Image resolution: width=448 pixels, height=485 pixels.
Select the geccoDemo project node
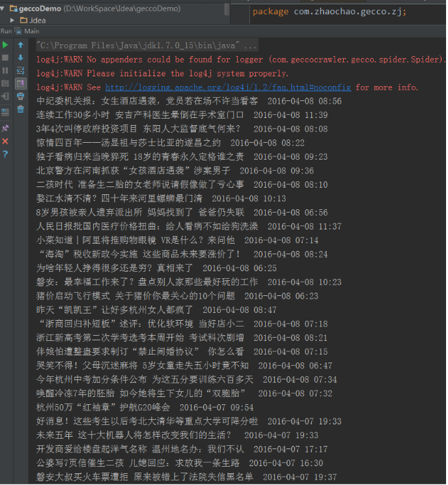[x=95, y=8]
